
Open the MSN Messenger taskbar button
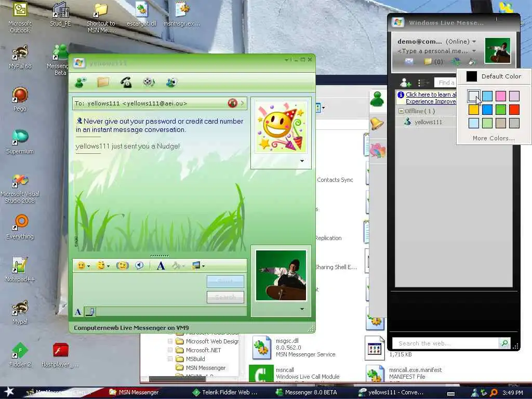pyautogui.click(x=135, y=392)
